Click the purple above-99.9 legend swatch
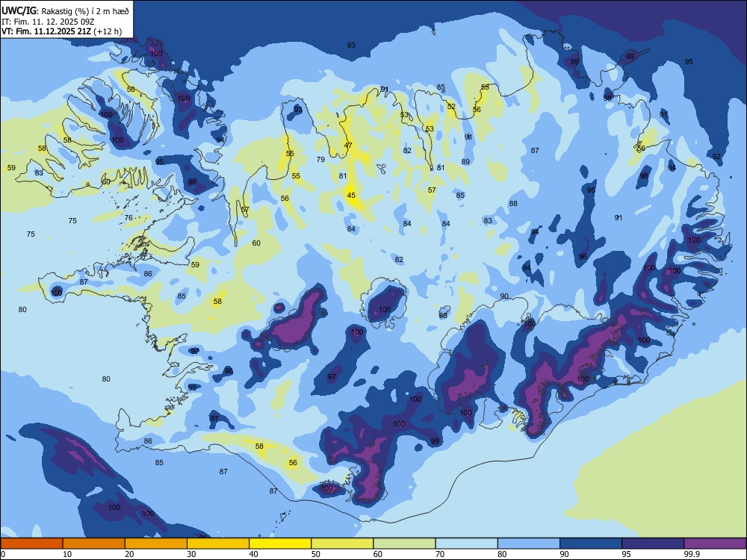The width and height of the screenshot is (747, 560). 715,544
